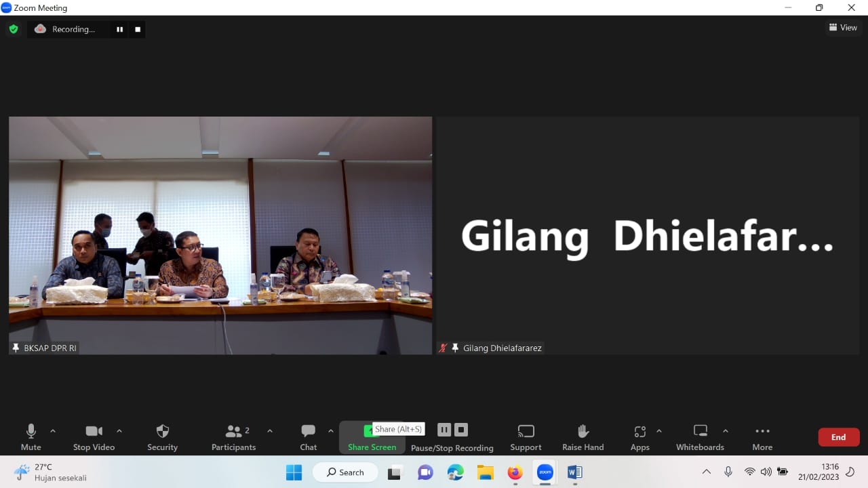Pause recording from top-left indicator
This screenshot has width=868, height=488.
coord(120,29)
